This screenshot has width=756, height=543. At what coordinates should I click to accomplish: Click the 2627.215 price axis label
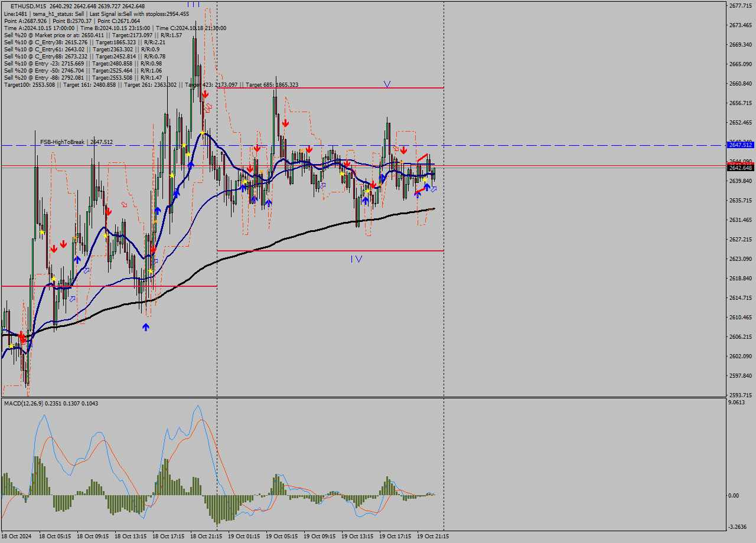[x=740, y=240]
